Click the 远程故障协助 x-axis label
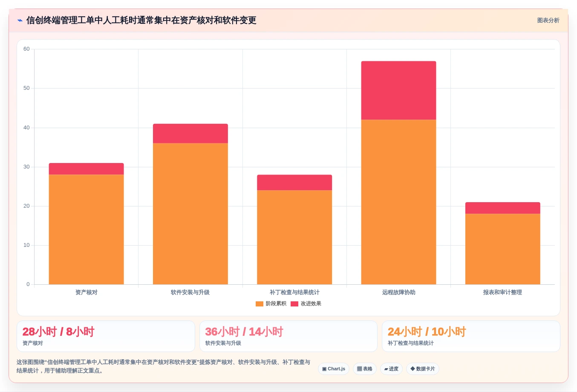The width and height of the screenshot is (577, 392). coord(398,292)
